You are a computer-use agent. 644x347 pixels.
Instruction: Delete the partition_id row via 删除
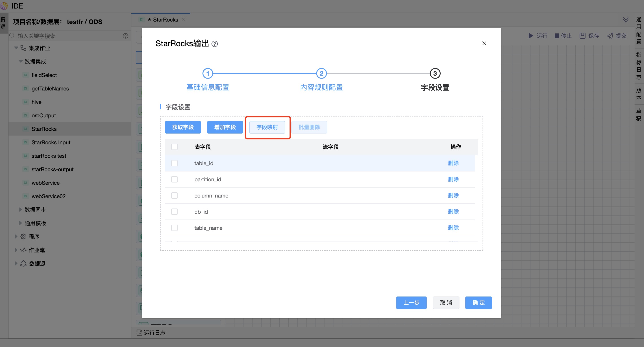click(x=453, y=179)
